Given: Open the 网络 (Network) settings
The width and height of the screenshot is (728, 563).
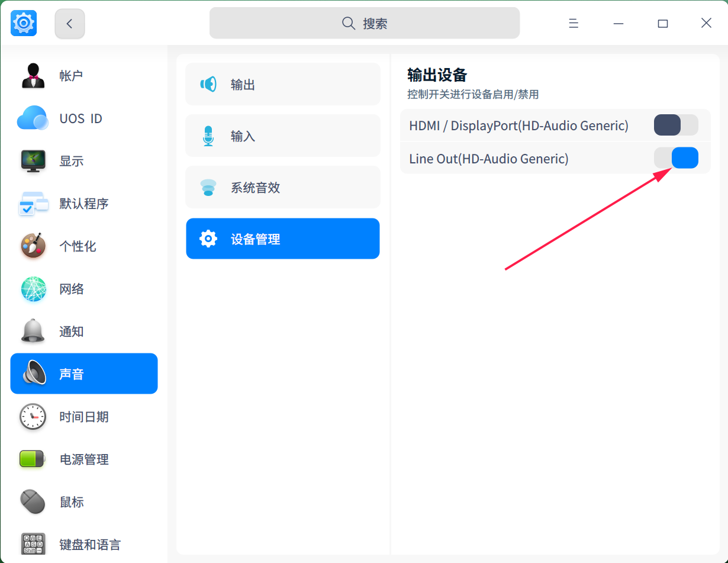Looking at the screenshot, I should [71, 288].
